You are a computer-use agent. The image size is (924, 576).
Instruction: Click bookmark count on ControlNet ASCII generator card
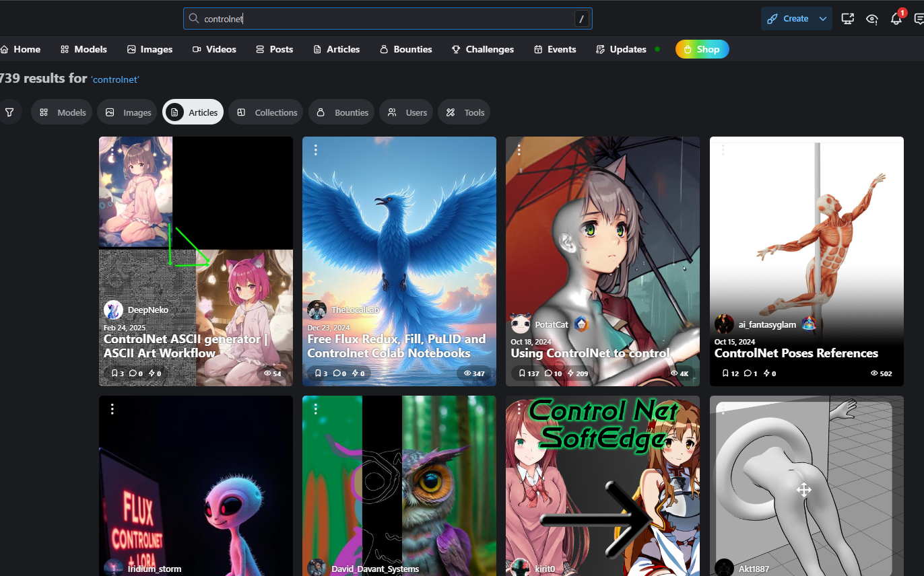pos(117,373)
